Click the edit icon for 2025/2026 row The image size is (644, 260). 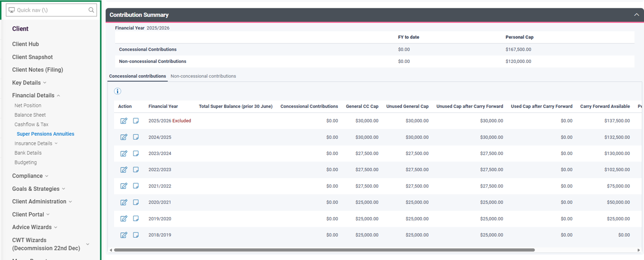tap(124, 121)
